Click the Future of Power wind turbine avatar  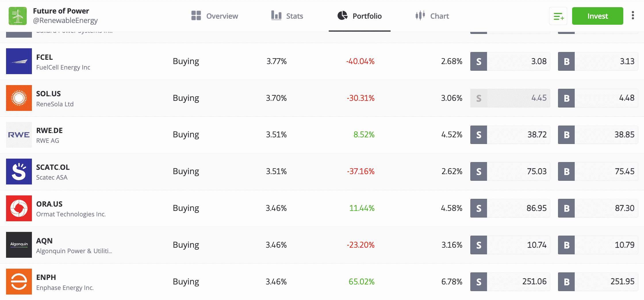(18, 16)
